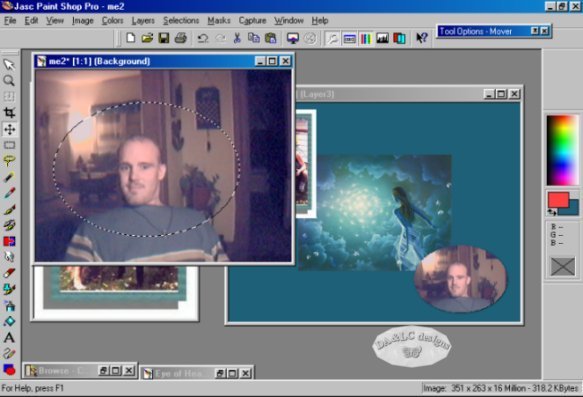Select the Paint Brush tool
This screenshot has height=397, width=583.
pos(9,209)
